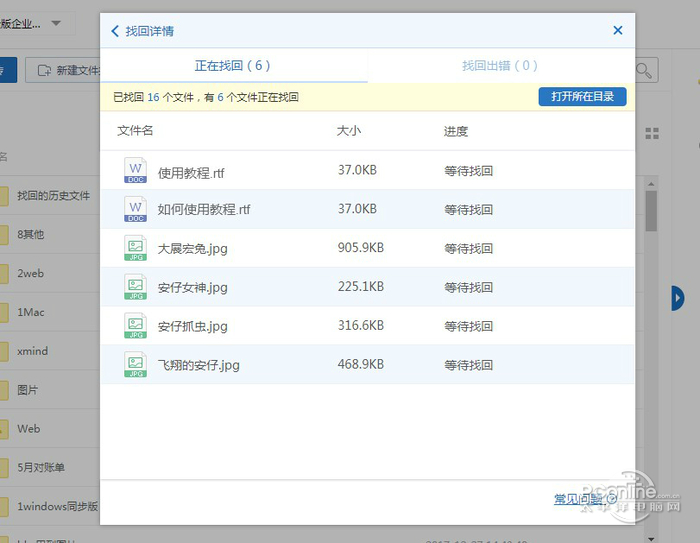Click the 文件名 column header
The height and width of the screenshot is (543, 700).
[x=135, y=131]
